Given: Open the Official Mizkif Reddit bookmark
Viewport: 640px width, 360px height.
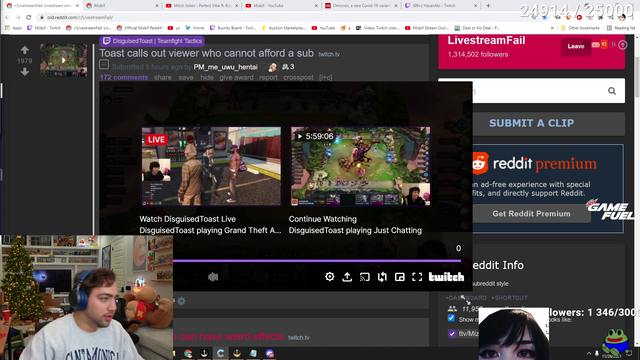Looking at the screenshot, I should (139, 28).
